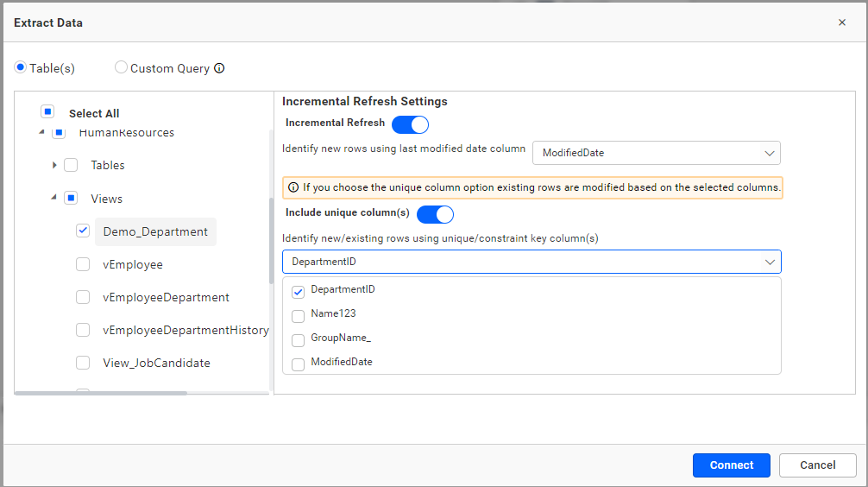Select the GroupName_ column checkbox
Screen dimensions: 868x487
(x=299, y=340)
